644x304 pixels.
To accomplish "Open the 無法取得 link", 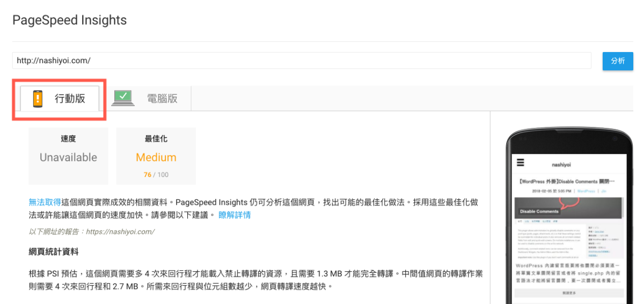I will tap(45, 202).
